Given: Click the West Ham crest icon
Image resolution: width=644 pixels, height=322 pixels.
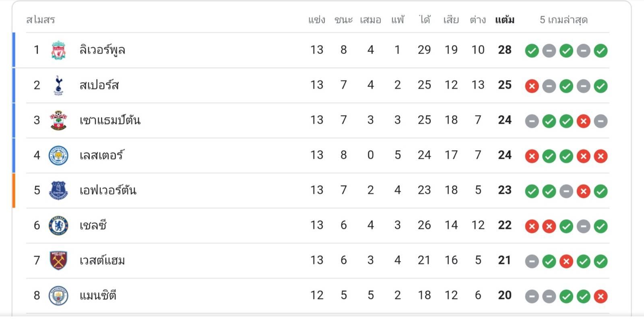Looking at the screenshot, I should point(58,260).
